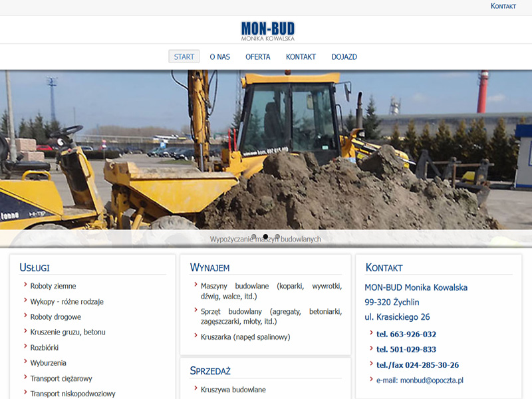Open the DOJAZD menu item
The image size is (532, 399).
pyautogui.click(x=344, y=57)
